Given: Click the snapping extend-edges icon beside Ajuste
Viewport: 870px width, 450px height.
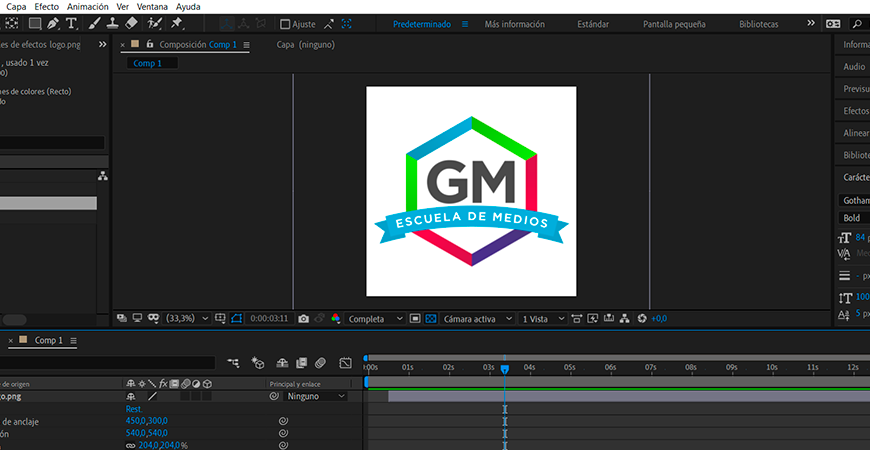Looking at the screenshot, I should coord(329,24).
